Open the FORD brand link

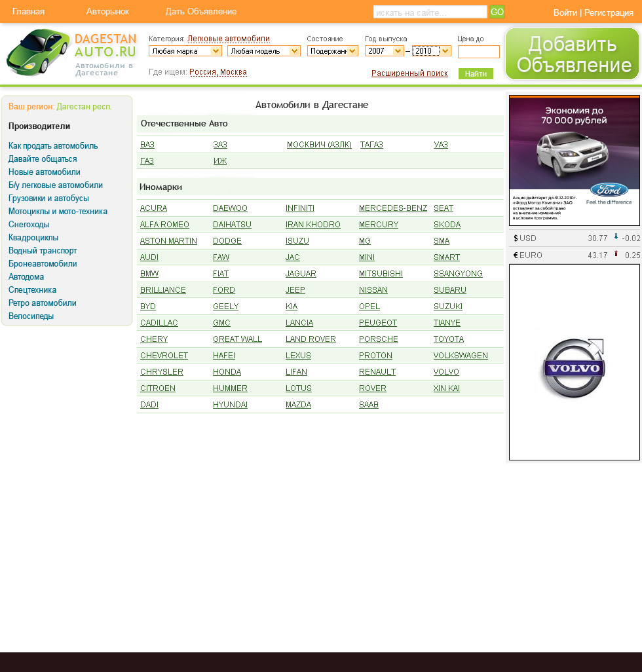pos(223,290)
